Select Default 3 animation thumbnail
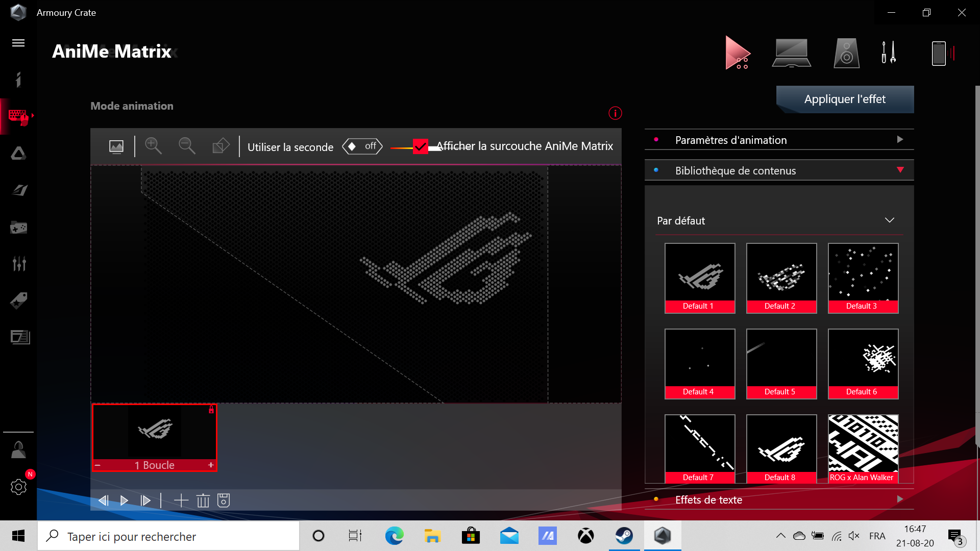 [863, 278]
